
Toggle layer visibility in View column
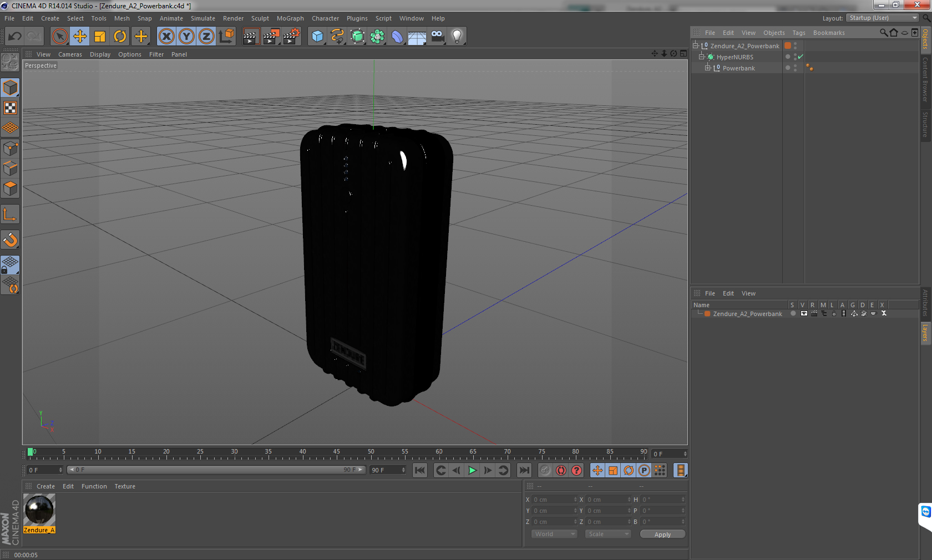(803, 314)
